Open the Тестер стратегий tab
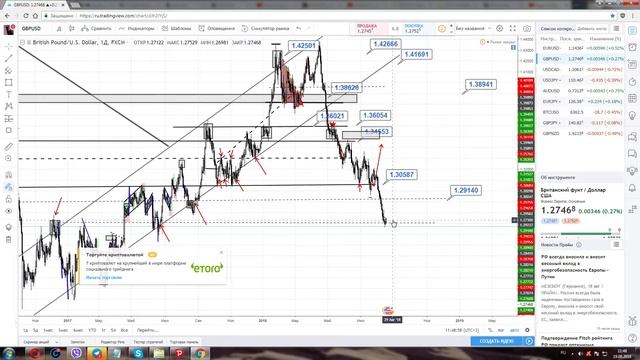The image size is (640, 360). point(148,342)
